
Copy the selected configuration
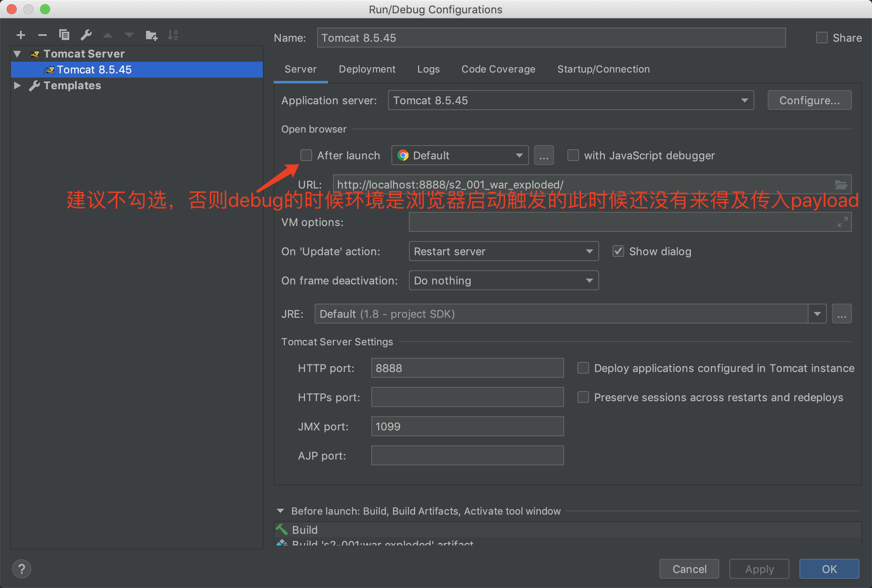(x=64, y=35)
